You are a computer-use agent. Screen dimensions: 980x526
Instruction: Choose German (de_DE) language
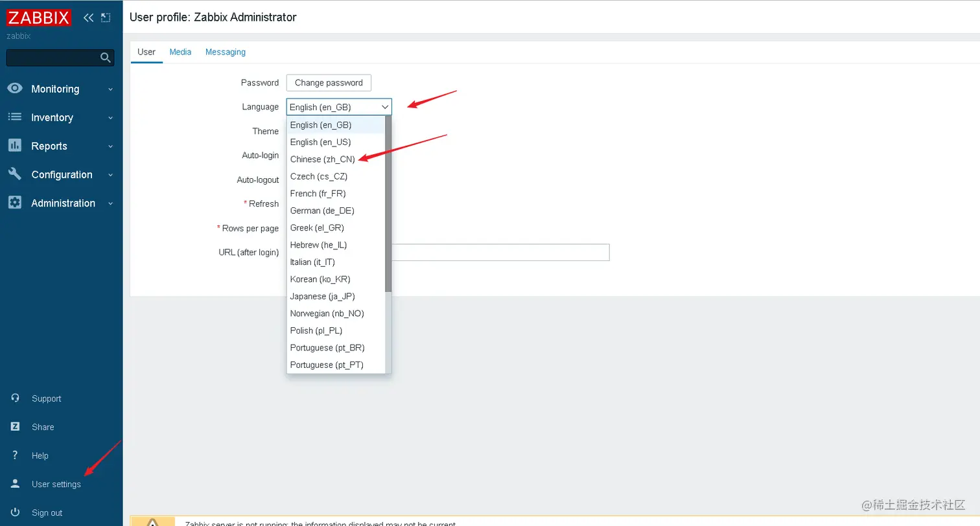[336, 211]
